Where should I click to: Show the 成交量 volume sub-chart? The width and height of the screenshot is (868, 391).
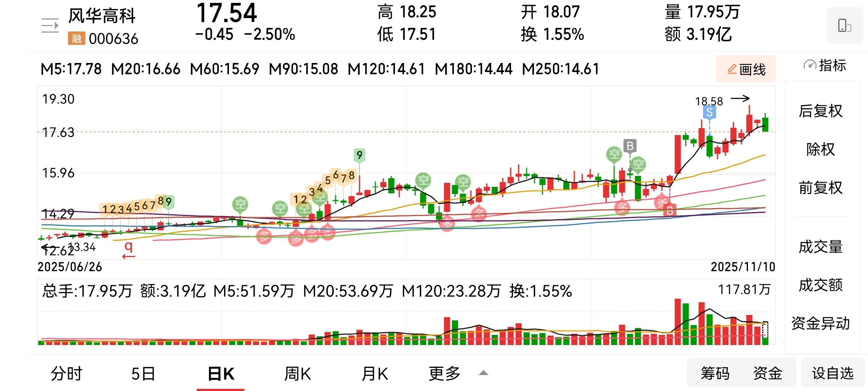tap(820, 247)
